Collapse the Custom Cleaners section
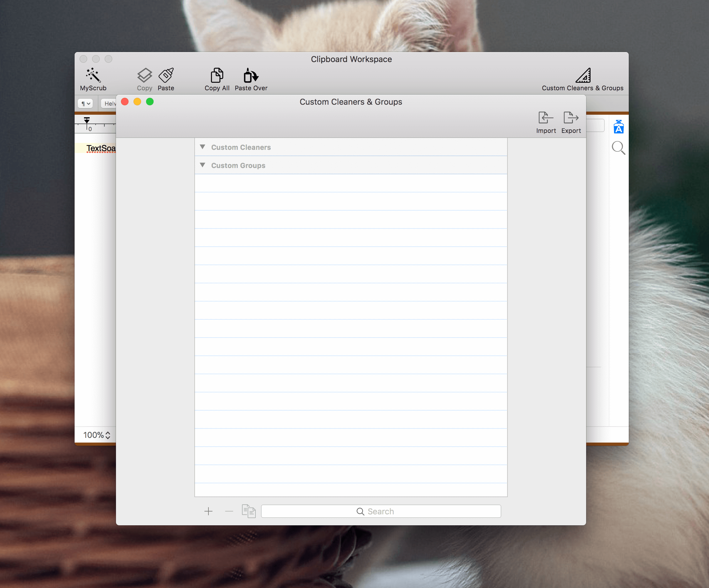Viewport: 709px width, 588px height. [x=202, y=147]
